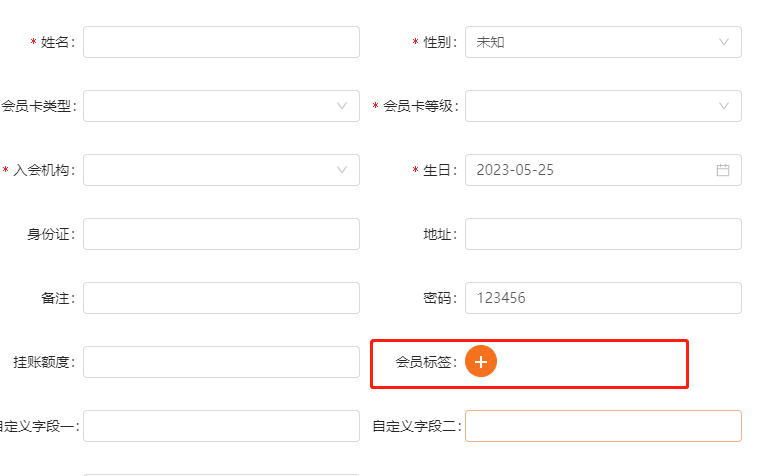Viewport: 762px width, 476px height.
Task: Click the 密码 field containing 123456
Action: (x=603, y=298)
